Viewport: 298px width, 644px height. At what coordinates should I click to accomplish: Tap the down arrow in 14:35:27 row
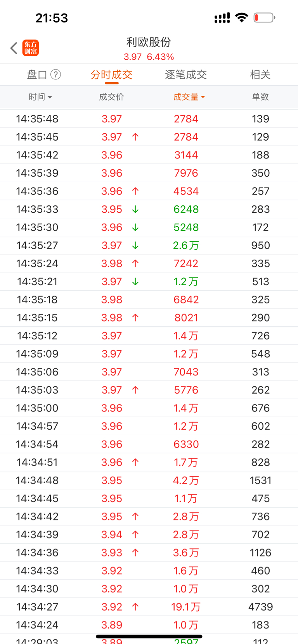(x=135, y=245)
